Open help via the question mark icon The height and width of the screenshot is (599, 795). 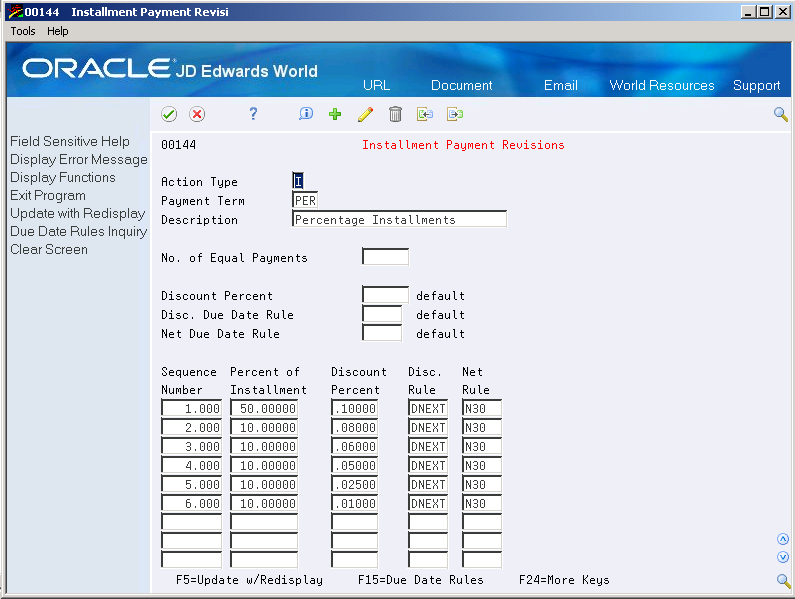pos(253,114)
